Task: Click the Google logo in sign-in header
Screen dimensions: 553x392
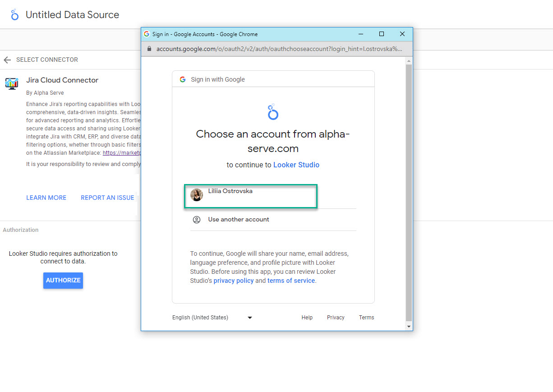Action: 183,79
